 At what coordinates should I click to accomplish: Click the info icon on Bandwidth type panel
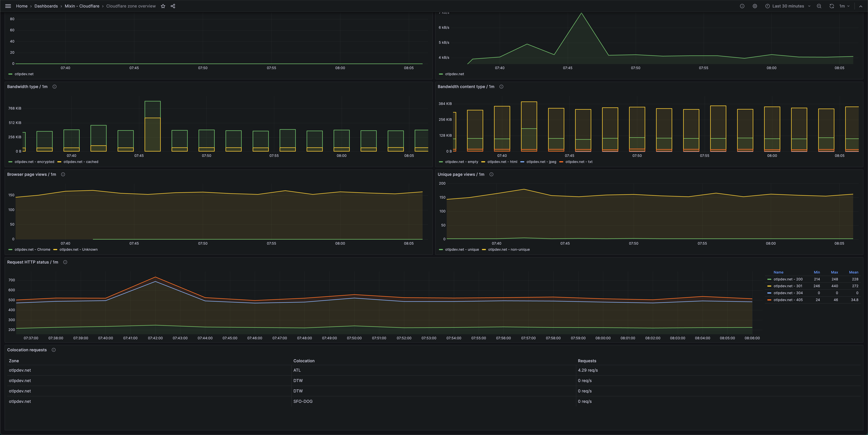point(54,87)
